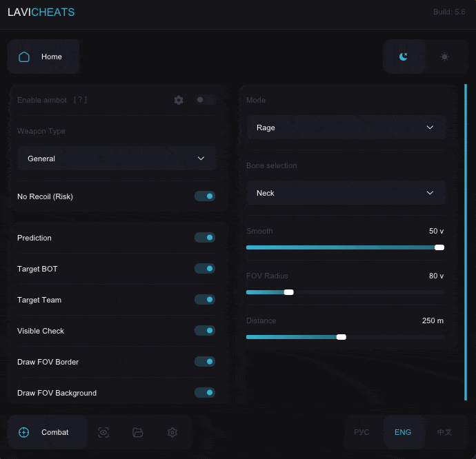Click the Smooth value 50 v
Viewport: 476px width, 459px height.
(x=436, y=231)
